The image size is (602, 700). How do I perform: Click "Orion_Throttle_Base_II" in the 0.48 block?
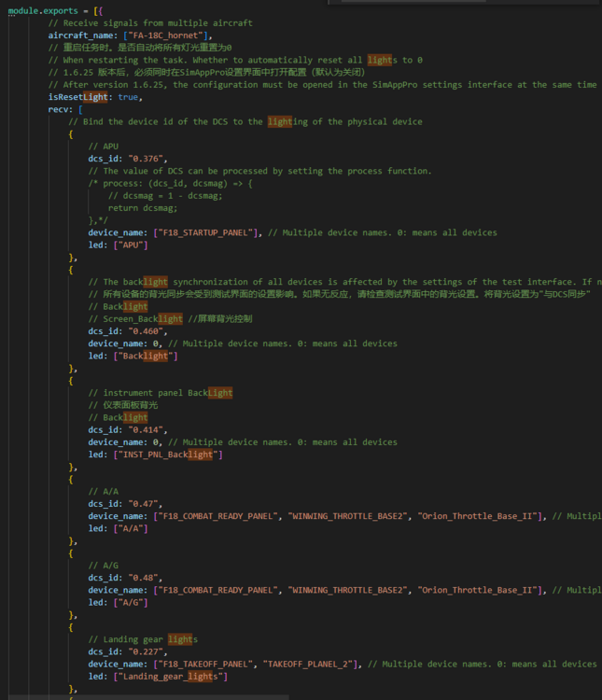point(478,590)
